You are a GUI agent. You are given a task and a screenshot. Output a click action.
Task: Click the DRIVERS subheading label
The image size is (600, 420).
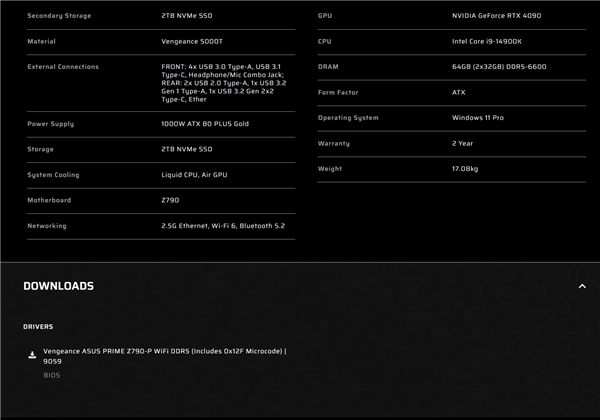coord(38,327)
